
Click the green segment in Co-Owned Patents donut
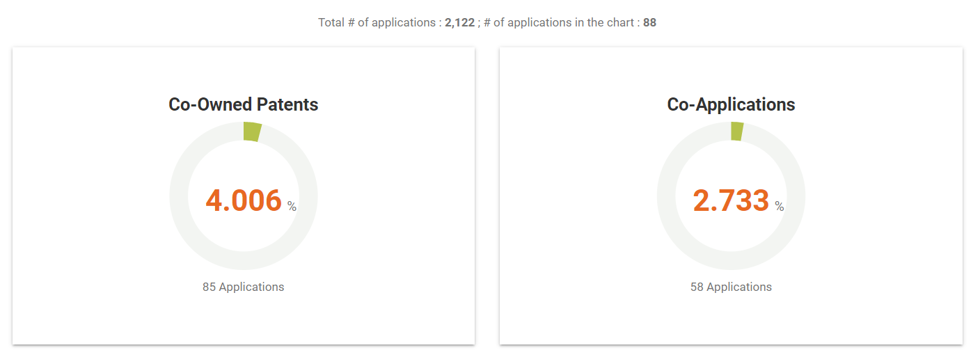click(251, 132)
